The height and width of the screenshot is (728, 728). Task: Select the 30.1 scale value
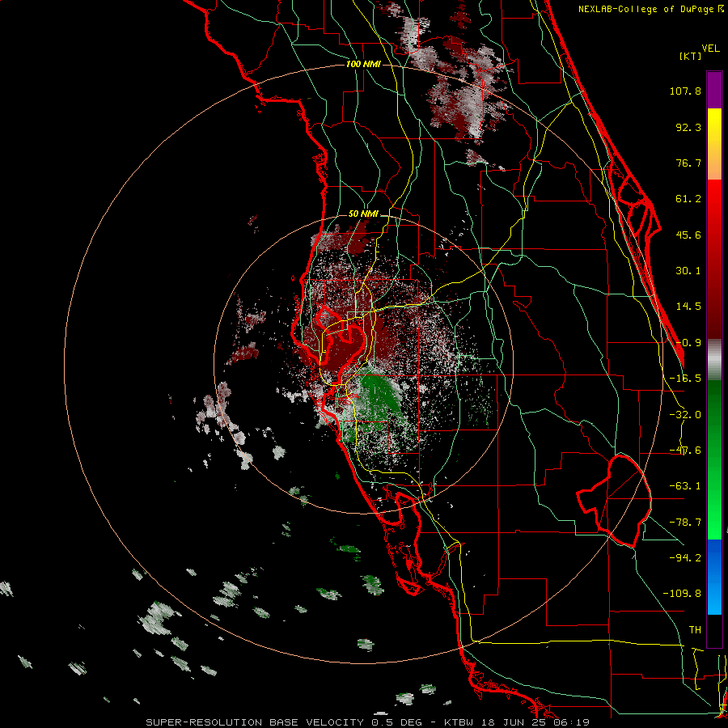pyautogui.click(x=688, y=271)
